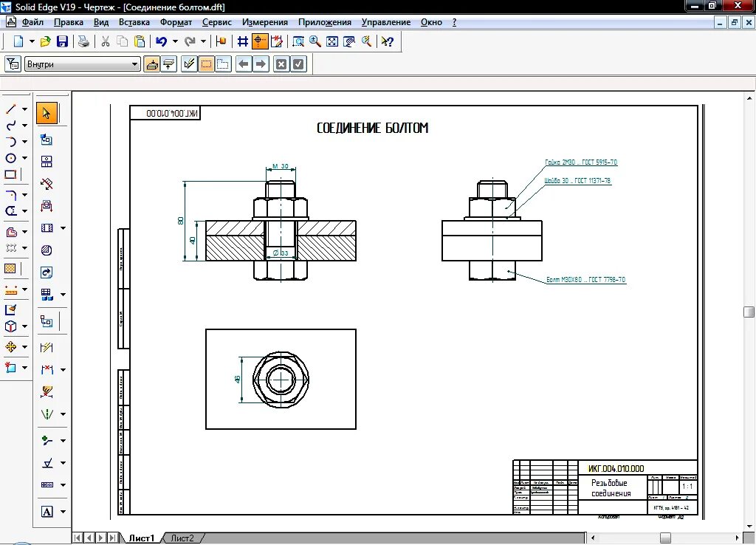Viewport: 756px width, 545px height.
Task: Click the Redo arrow icon
Action: 190,41
